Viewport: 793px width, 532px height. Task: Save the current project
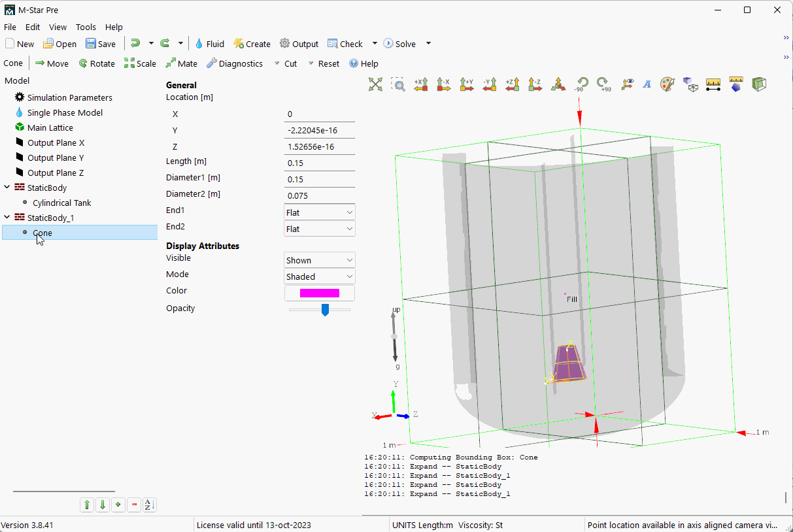101,44
